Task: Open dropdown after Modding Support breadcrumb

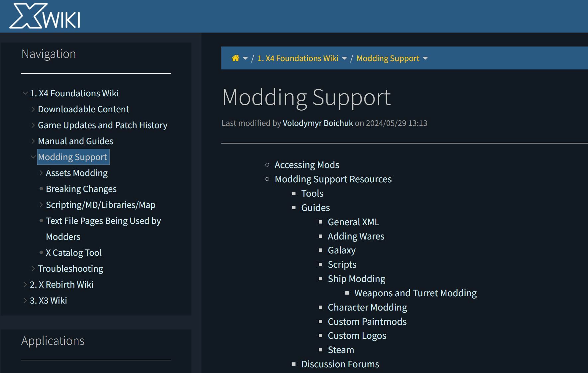Action: tap(425, 58)
